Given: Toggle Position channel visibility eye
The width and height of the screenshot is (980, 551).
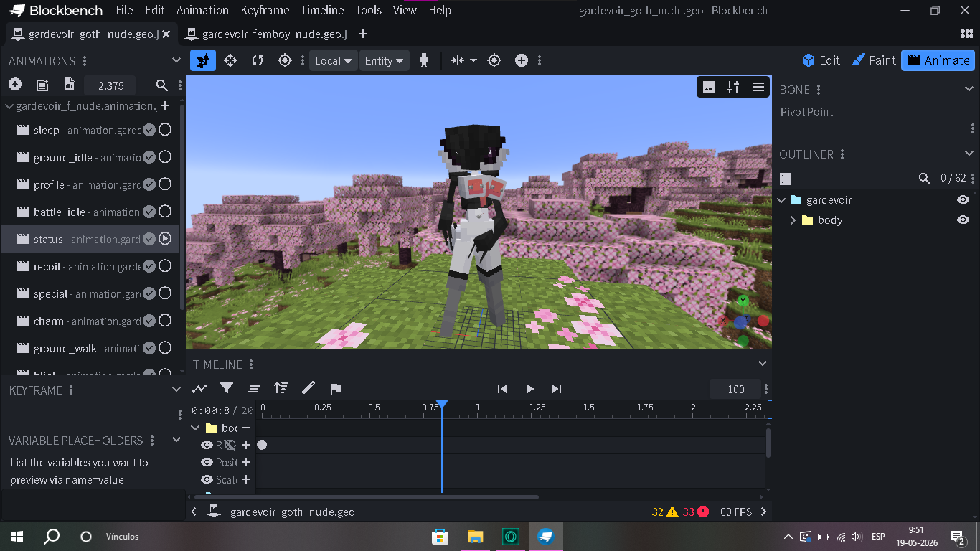Looking at the screenshot, I should pyautogui.click(x=207, y=462).
